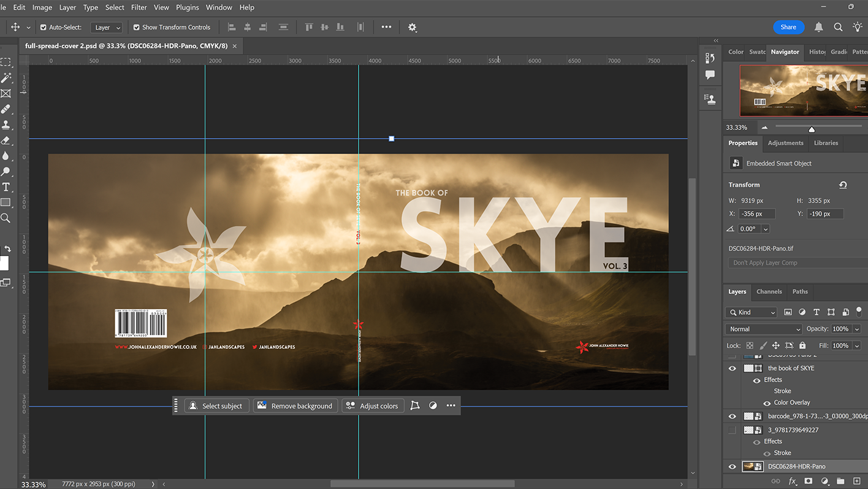Open the Filter menu

[x=139, y=7]
